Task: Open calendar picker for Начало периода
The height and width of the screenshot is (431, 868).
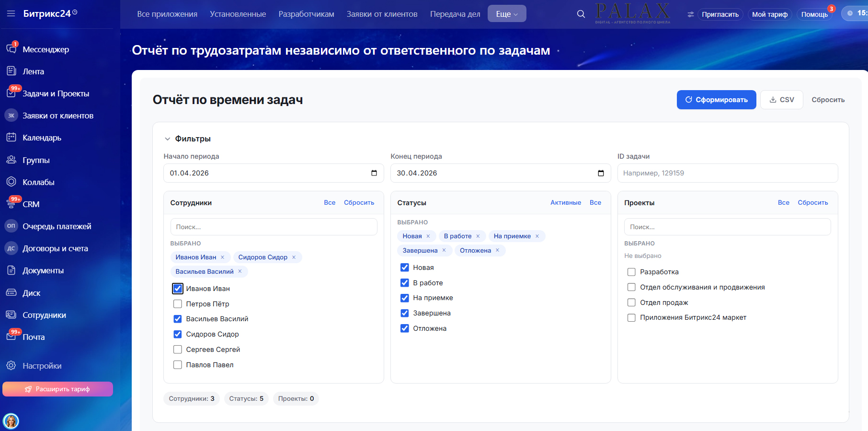Action: click(374, 173)
